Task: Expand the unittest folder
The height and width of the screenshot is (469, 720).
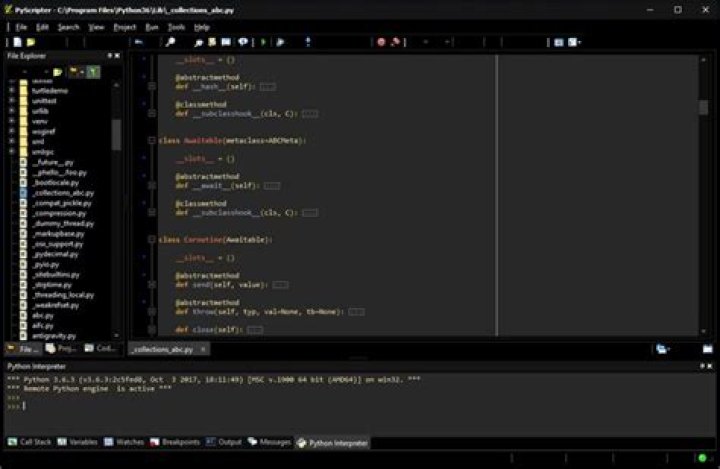Action: 12,101
